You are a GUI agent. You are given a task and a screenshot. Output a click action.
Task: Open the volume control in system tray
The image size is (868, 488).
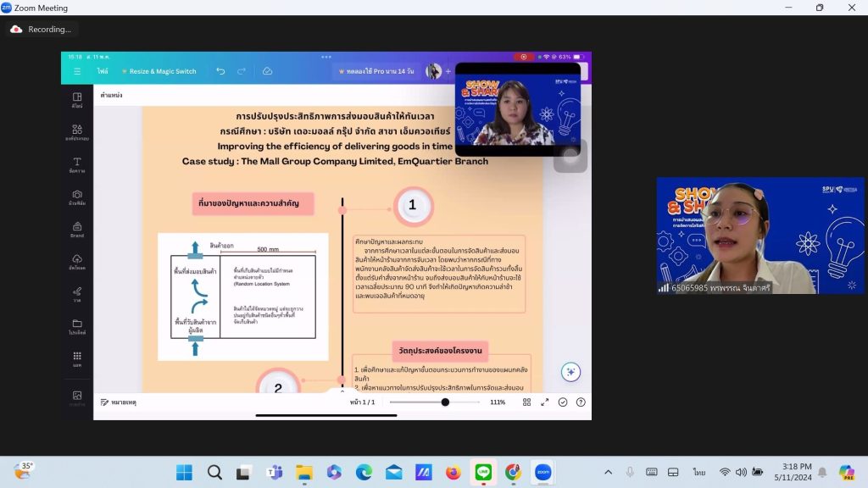[x=741, y=472]
